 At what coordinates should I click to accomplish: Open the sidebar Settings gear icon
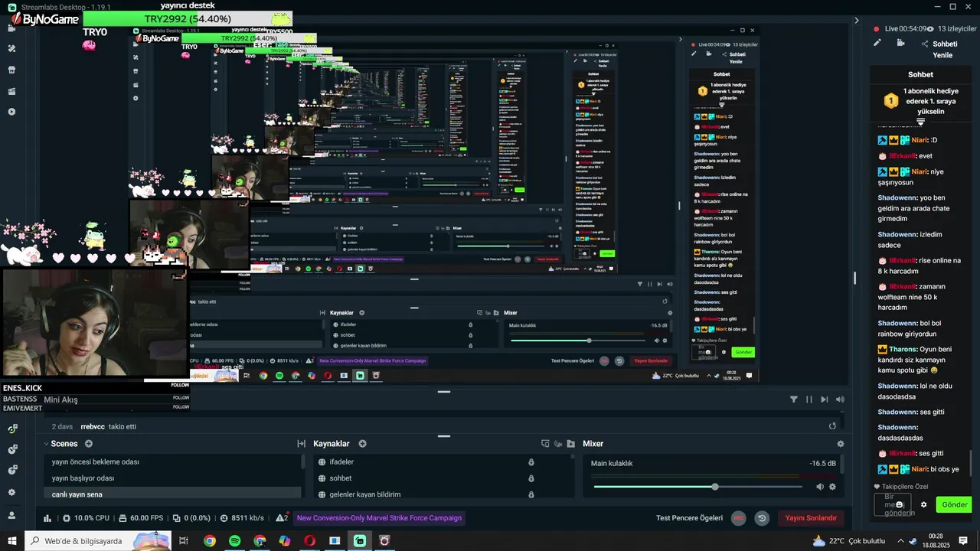coord(11,492)
